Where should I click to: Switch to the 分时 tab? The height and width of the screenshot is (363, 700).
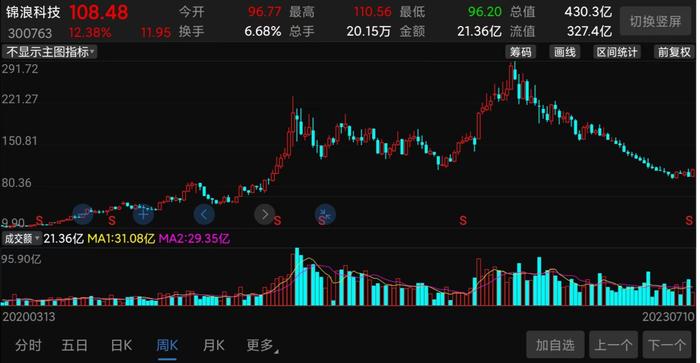(29, 345)
